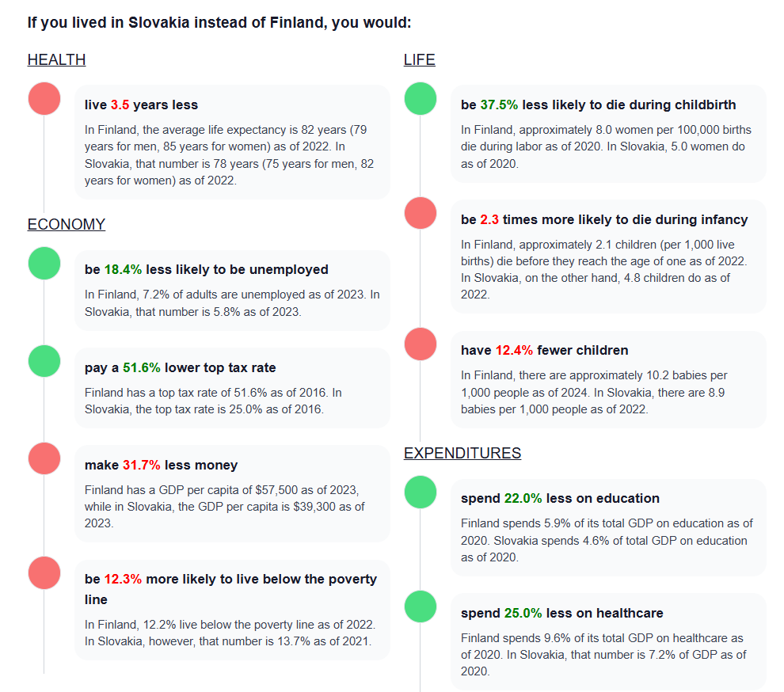Click the green circle beside top tax rate
The height and width of the screenshot is (692, 784).
point(44,361)
